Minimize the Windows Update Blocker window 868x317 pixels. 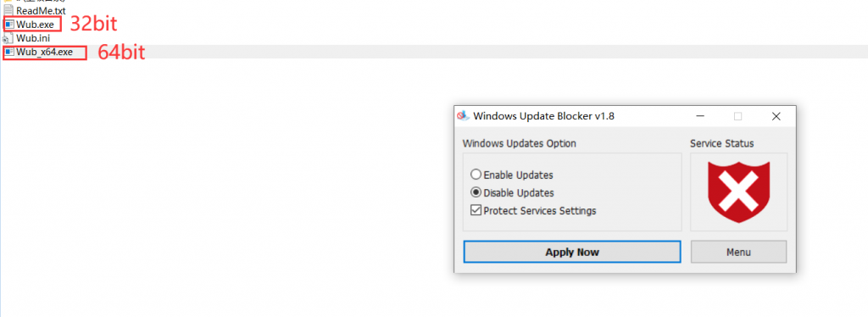tap(701, 116)
